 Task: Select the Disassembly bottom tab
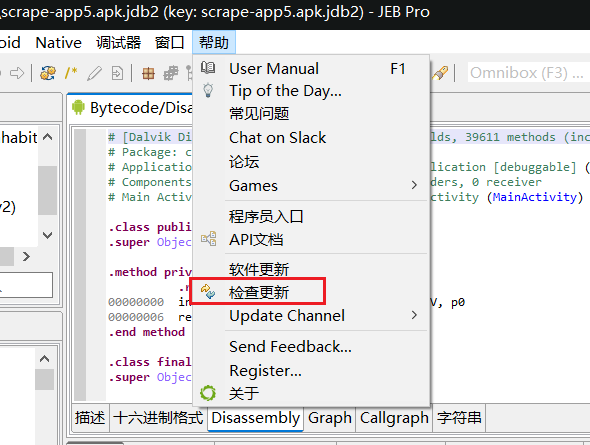[255, 418]
